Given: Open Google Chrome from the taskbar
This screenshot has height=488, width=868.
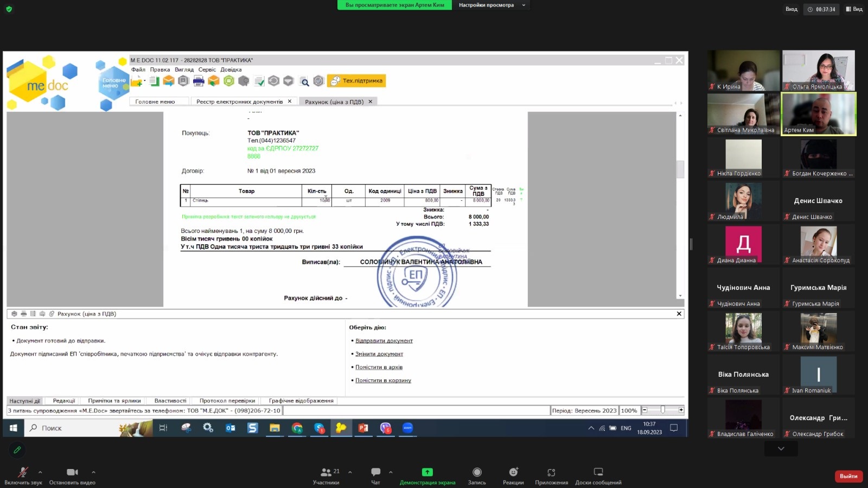Looking at the screenshot, I should tap(297, 428).
